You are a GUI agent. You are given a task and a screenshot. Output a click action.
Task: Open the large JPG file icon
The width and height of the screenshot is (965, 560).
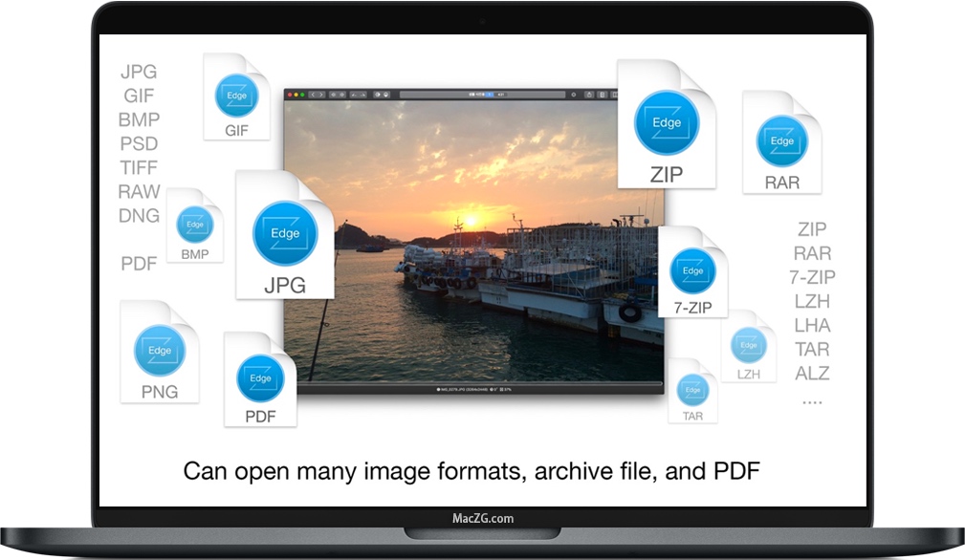(284, 235)
